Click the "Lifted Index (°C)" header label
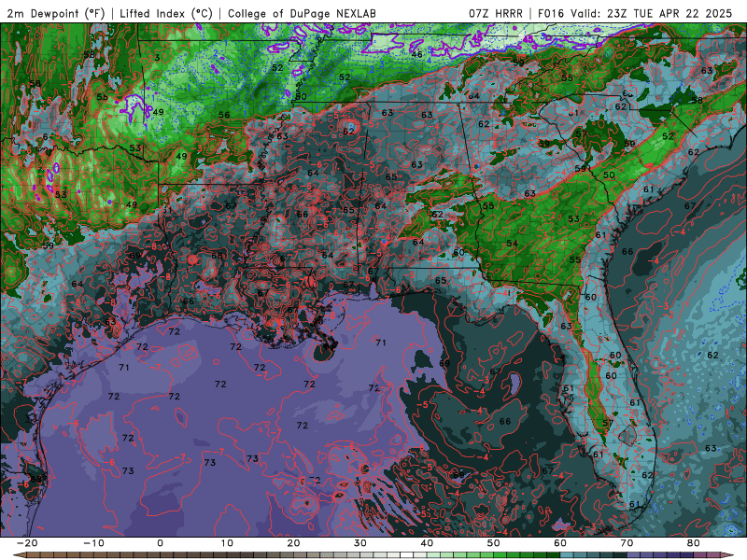The width and height of the screenshot is (747, 560). [166, 13]
